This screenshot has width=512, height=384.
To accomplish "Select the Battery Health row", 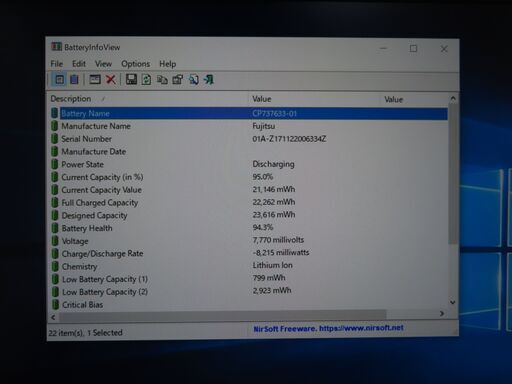I will point(249,228).
